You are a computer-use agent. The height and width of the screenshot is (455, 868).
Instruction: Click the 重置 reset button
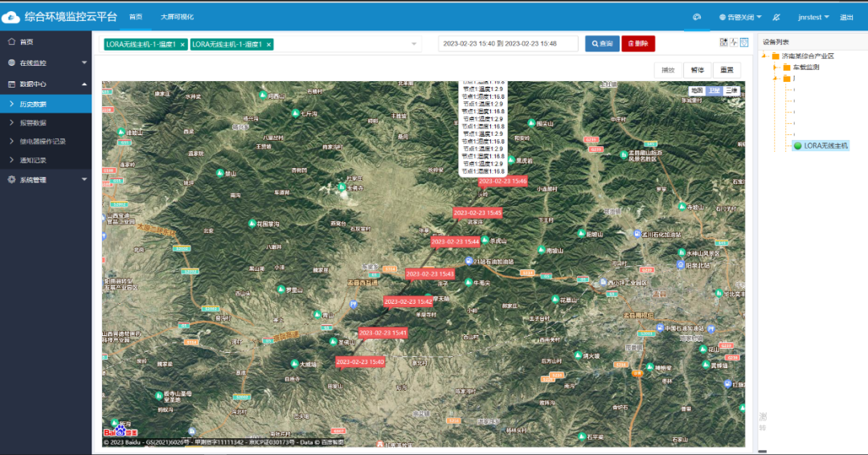727,70
